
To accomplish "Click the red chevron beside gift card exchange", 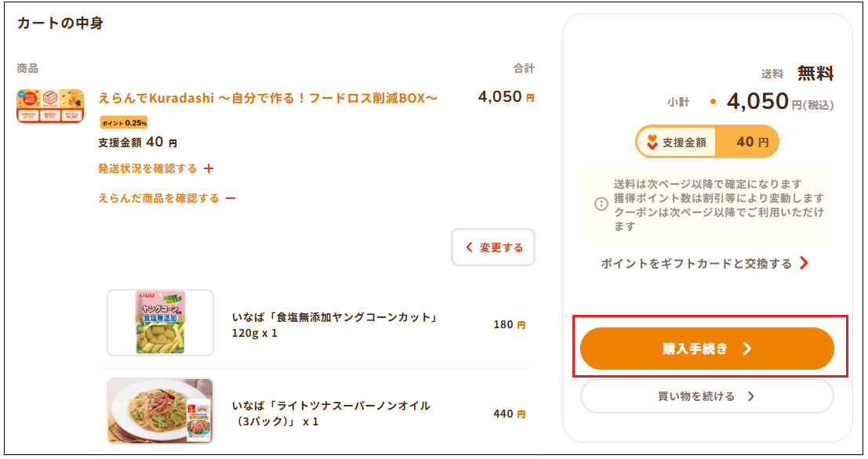I will (x=804, y=264).
